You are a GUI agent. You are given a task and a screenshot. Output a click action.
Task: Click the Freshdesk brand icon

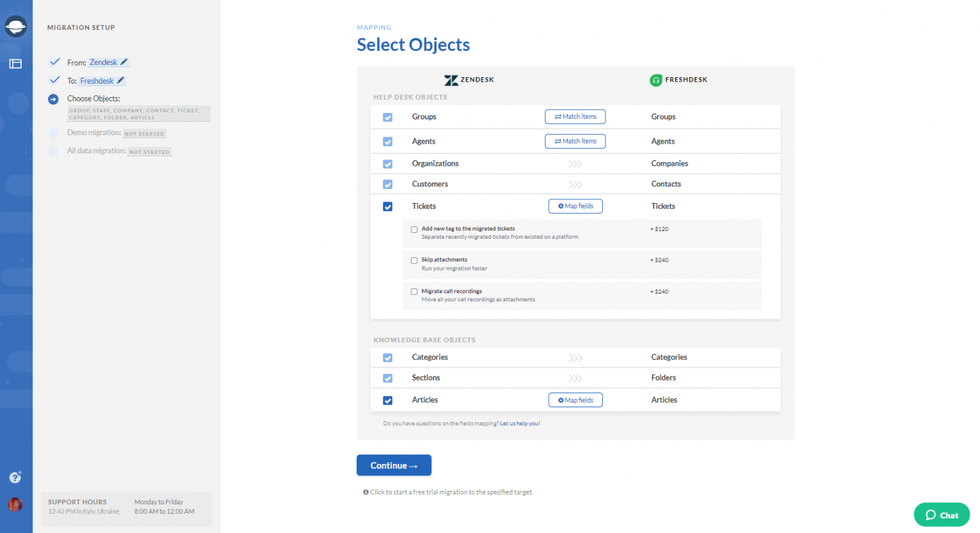click(656, 80)
